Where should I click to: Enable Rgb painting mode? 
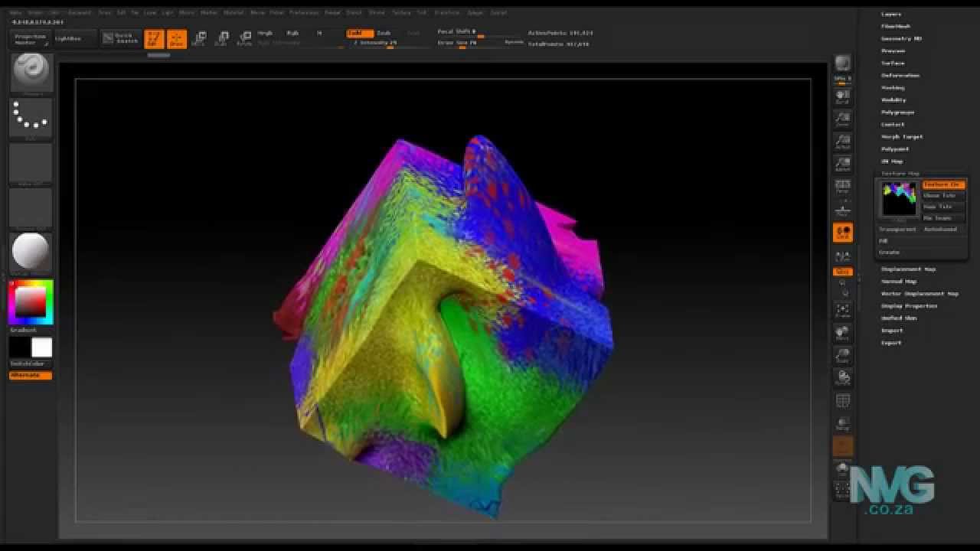coord(292,34)
